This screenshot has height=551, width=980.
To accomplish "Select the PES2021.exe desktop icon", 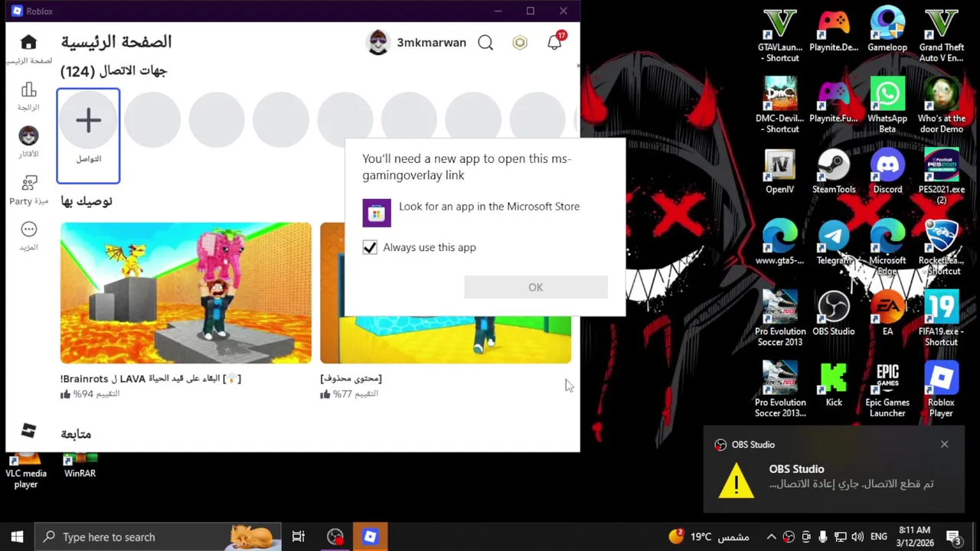I will pos(941,178).
